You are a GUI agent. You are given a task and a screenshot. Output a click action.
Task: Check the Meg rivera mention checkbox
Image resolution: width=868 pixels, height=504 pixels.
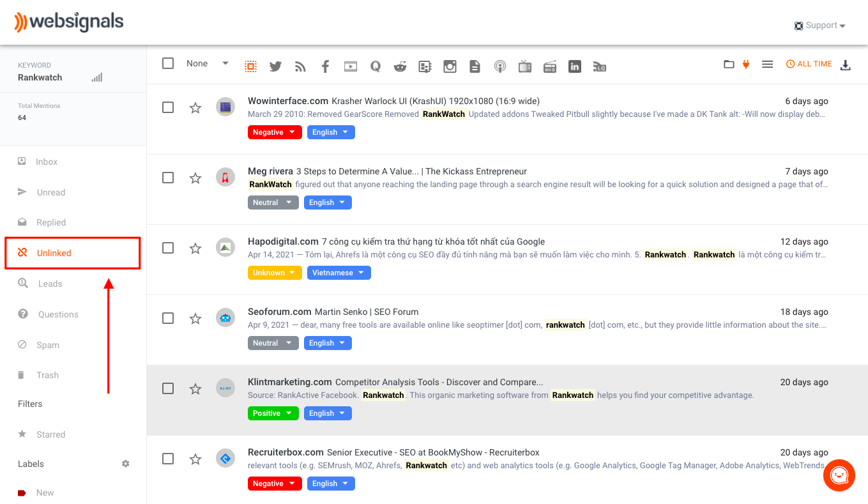(x=168, y=178)
